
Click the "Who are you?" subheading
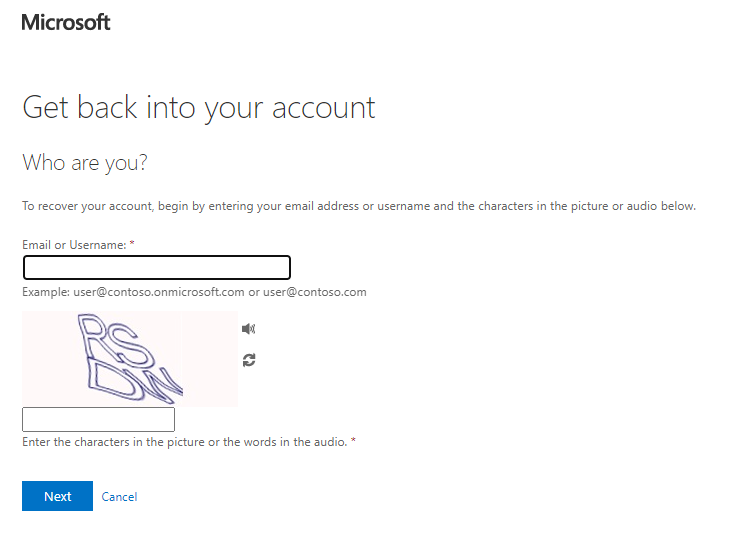(85, 163)
